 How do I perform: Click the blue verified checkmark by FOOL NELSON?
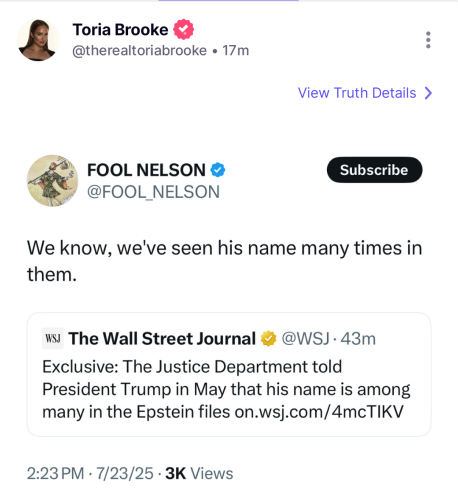[x=218, y=170]
